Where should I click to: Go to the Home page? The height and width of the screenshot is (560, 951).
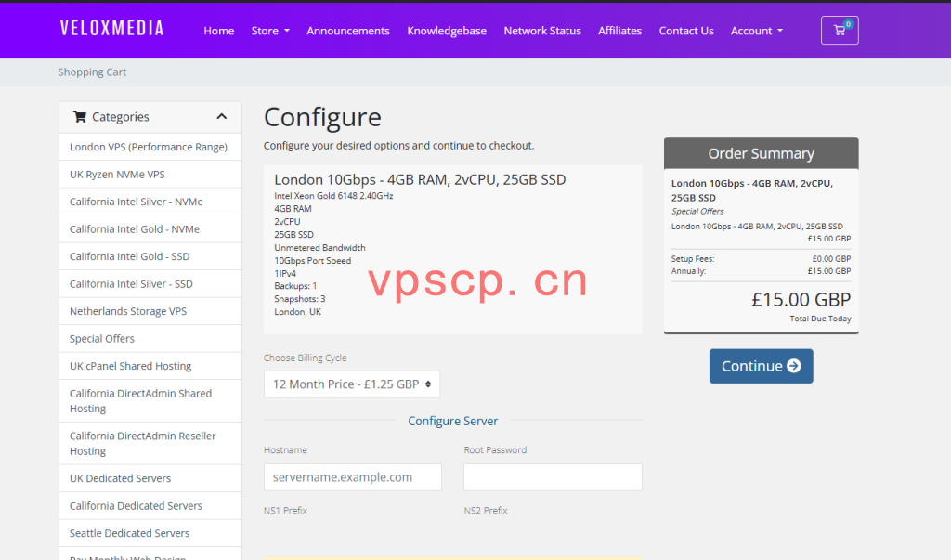(x=219, y=31)
